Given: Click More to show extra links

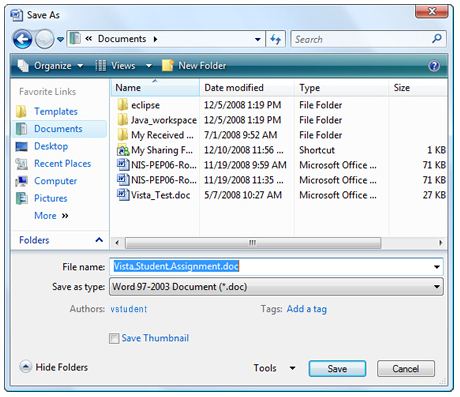Looking at the screenshot, I should [x=51, y=215].
